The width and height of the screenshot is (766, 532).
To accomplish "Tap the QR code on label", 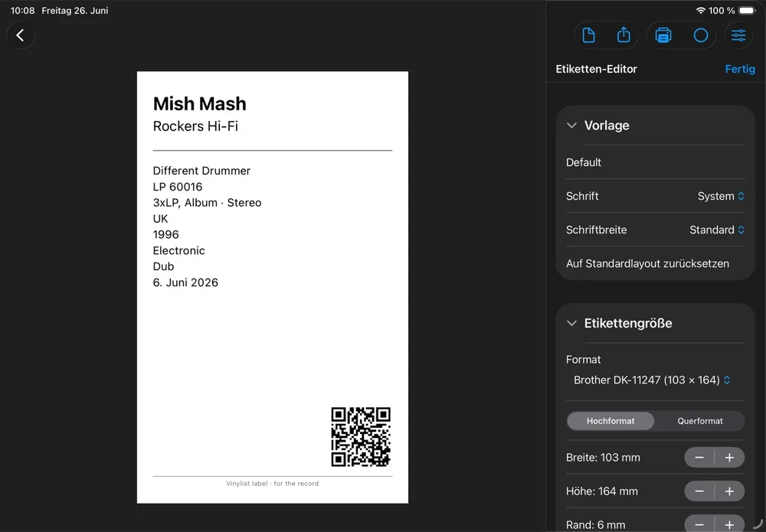I will pyautogui.click(x=361, y=437).
